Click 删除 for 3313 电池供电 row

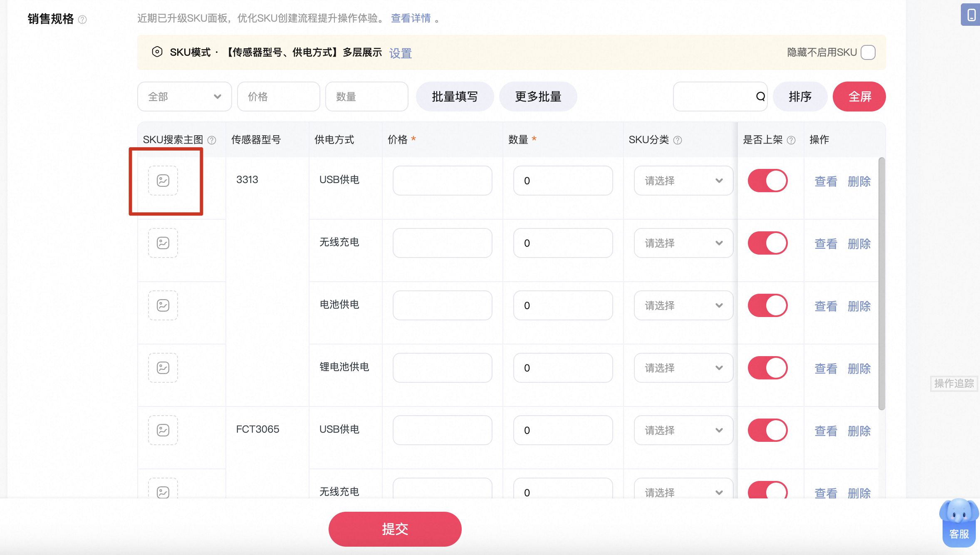[859, 306]
